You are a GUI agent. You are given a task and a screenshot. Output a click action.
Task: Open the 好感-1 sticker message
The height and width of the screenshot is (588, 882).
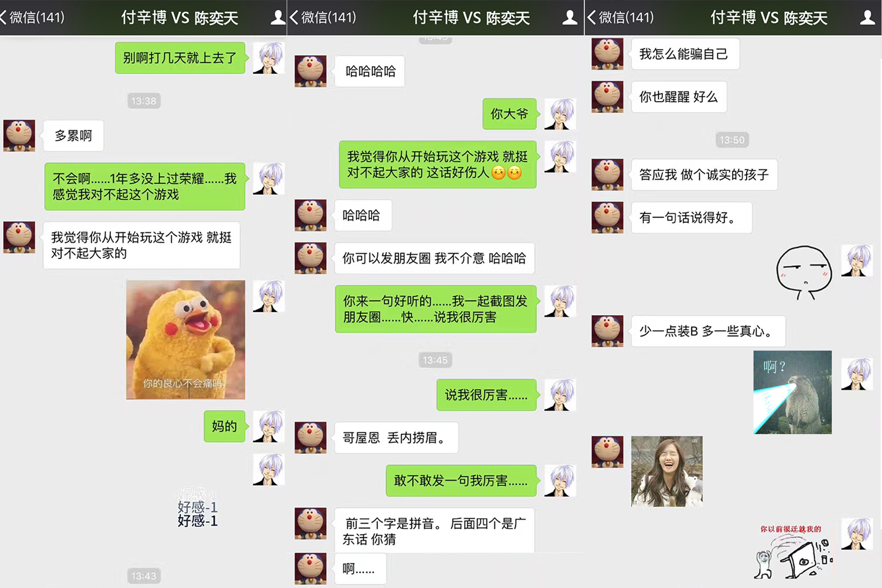click(x=198, y=508)
